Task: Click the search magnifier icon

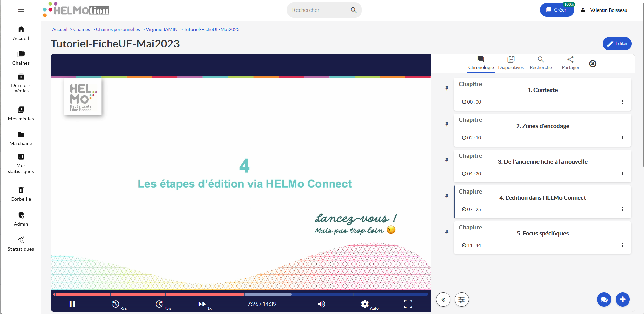Action: click(x=354, y=10)
